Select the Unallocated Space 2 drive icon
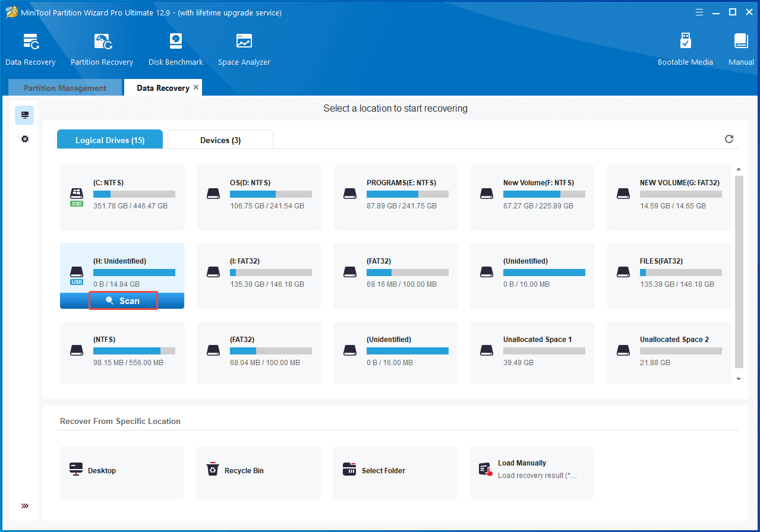760x532 pixels. coord(623,350)
